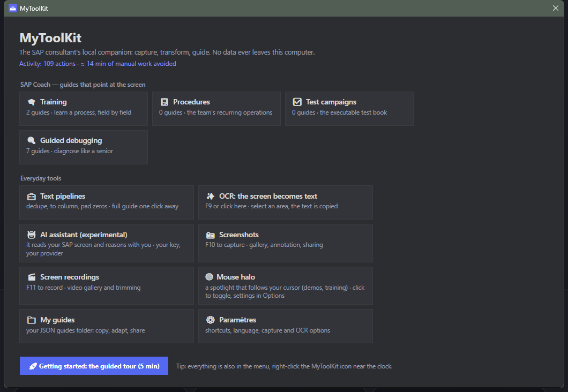Click '0 guides · the executable test book'
Screen dimensions: 568x392
(339, 112)
